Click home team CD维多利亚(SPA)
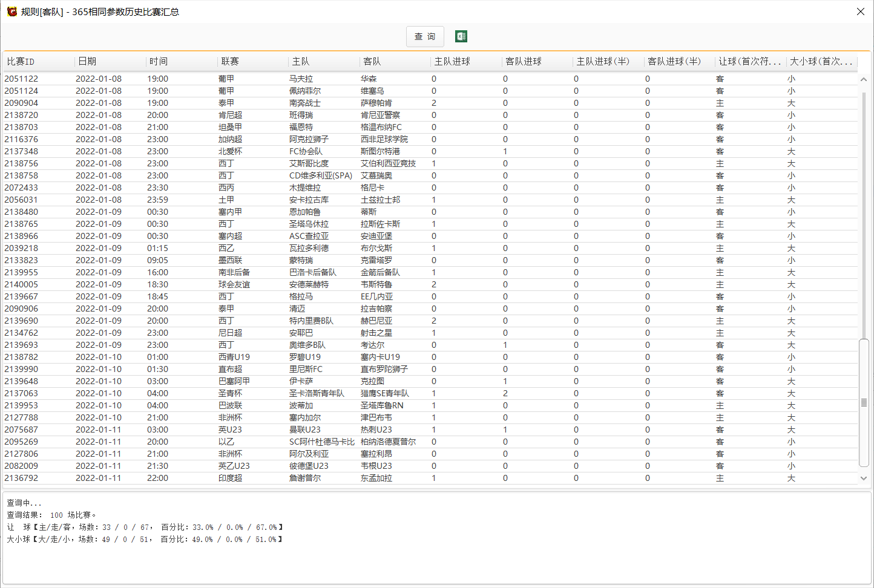Image resolution: width=874 pixels, height=588 pixels. pos(321,175)
